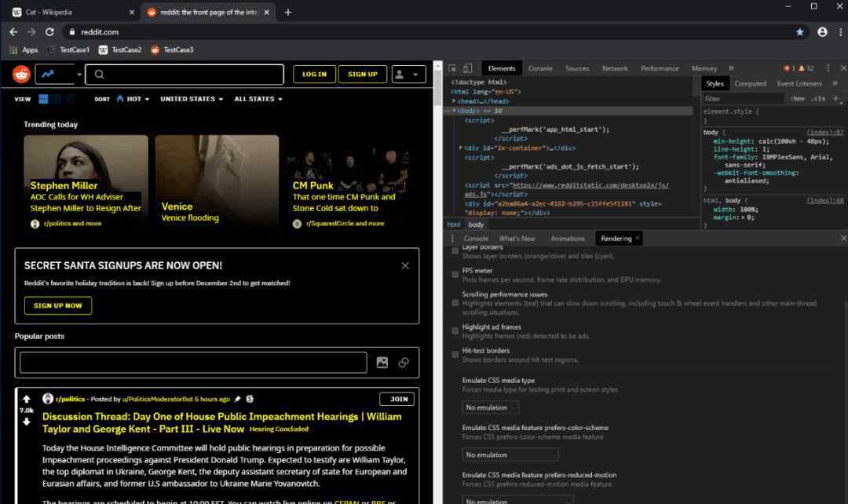
Task: Click the inspect element picker icon in DevTools
Action: [452, 68]
